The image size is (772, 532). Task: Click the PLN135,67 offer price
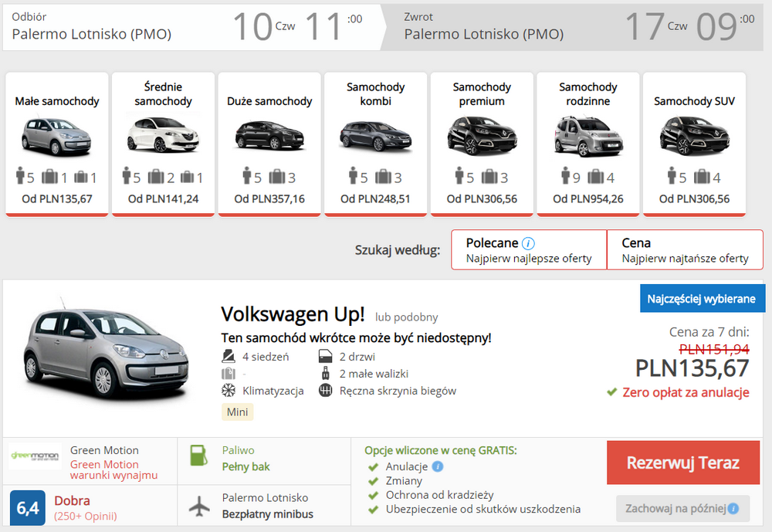[x=692, y=368]
